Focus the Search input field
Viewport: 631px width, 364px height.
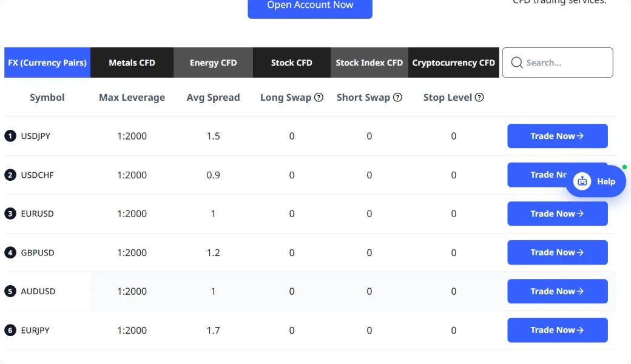pyautogui.click(x=558, y=62)
